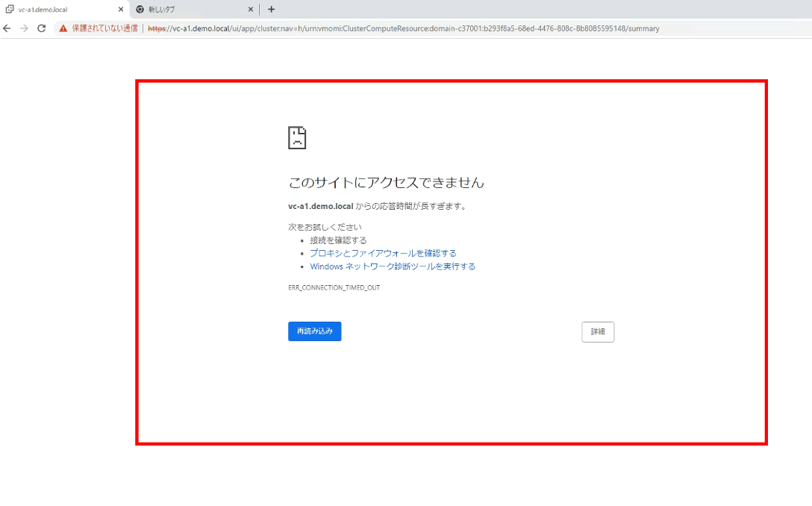Click the sad page error icon

point(297,138)
